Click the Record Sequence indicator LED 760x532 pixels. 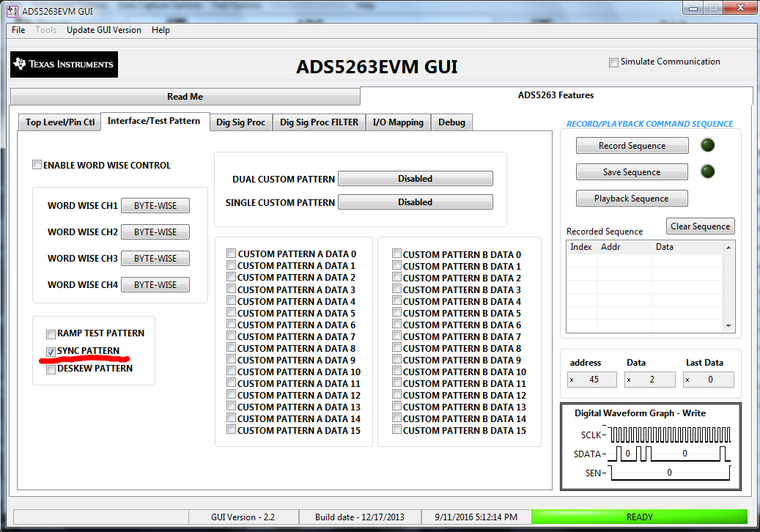coord(708,145)
